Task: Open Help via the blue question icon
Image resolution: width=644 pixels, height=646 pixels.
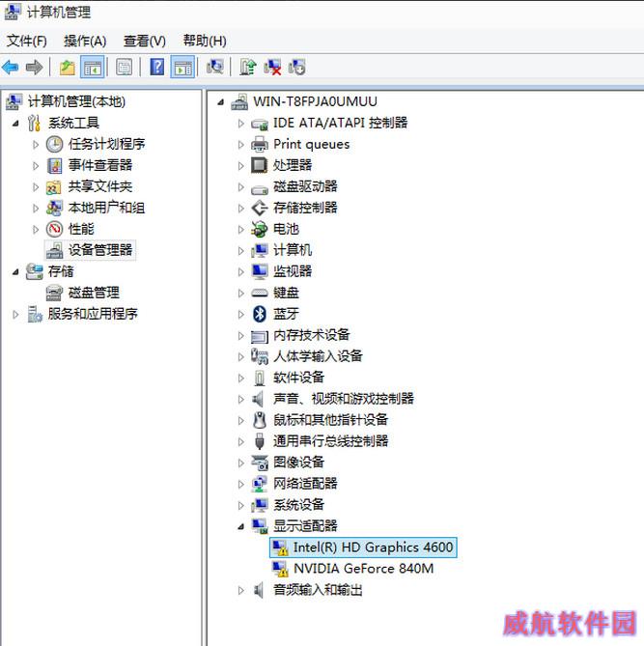Action: (x=157, y=67)
